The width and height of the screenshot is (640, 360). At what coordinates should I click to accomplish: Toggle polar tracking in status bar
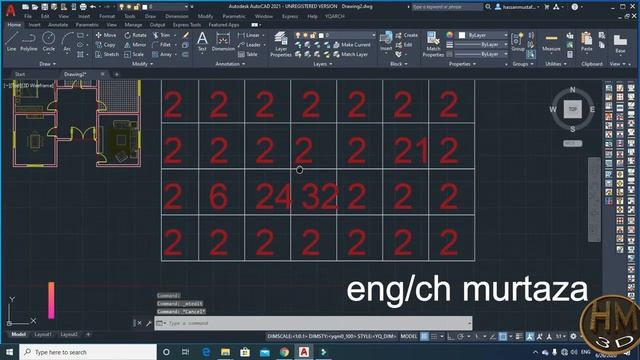point(460,336)
